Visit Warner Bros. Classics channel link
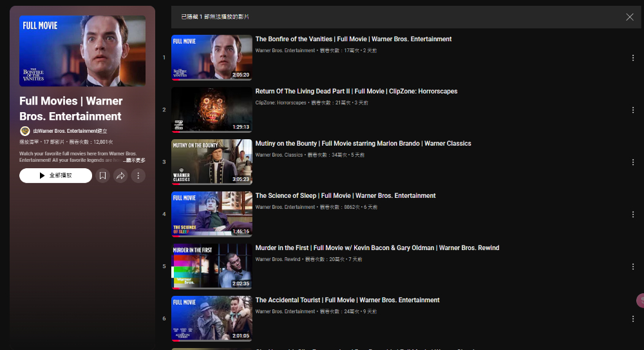644x350 pixels. (x=279, y=155)
